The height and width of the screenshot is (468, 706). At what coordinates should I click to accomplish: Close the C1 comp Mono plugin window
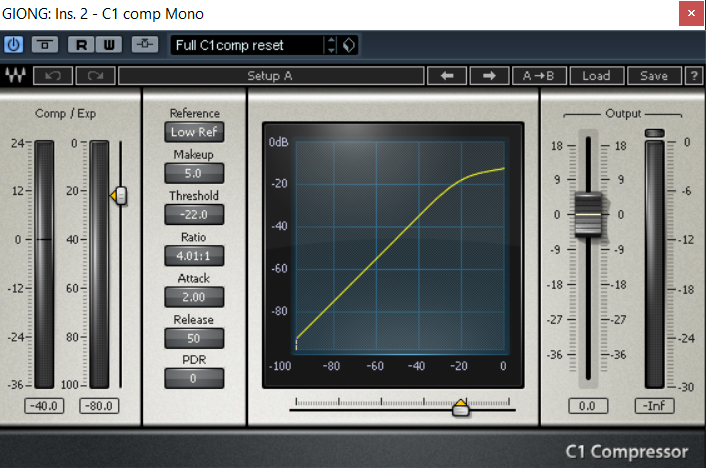tap(691, 14)
